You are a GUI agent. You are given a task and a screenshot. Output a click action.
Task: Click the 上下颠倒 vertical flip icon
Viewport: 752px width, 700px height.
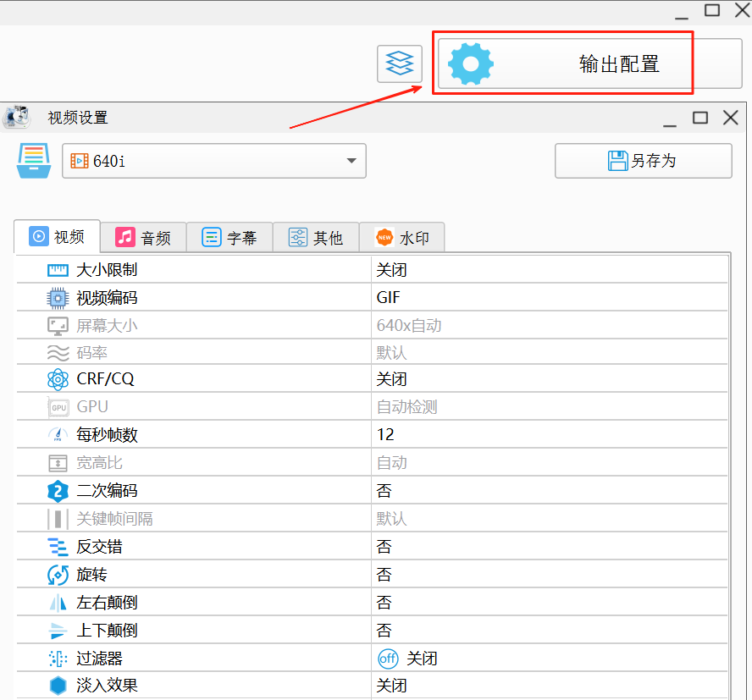(x=58, y=631)
